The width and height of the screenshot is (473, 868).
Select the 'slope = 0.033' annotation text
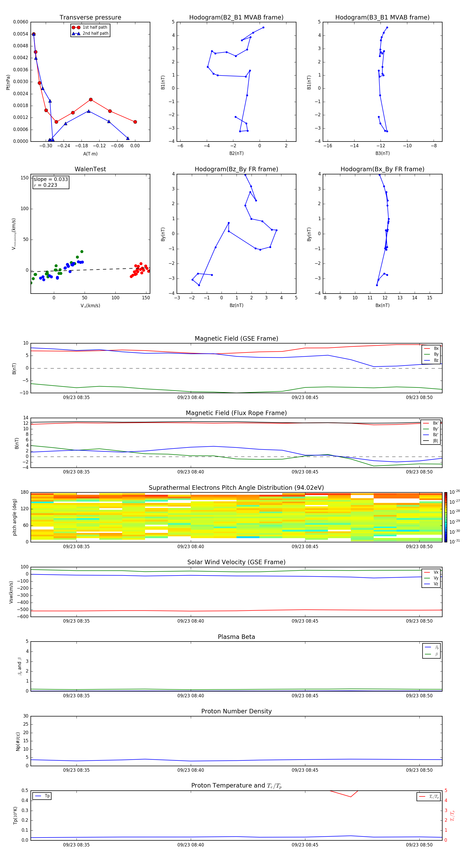51,179
